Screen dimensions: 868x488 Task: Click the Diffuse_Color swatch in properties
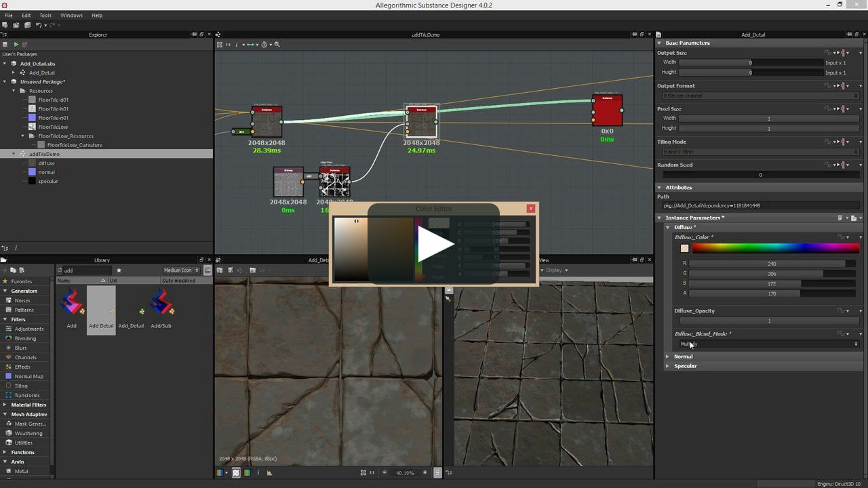[684, 248]
